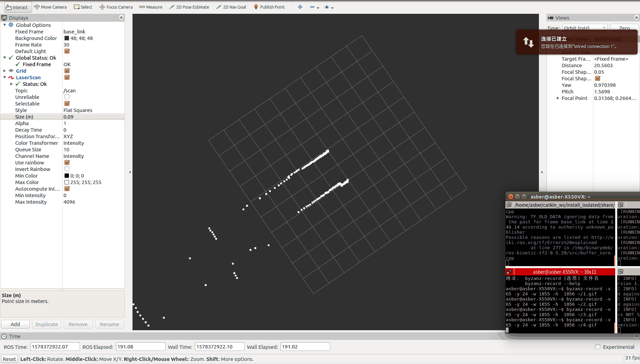Click the minus remove-tool icon
This screenshot has height=364, width=640.
coord(312,7)
